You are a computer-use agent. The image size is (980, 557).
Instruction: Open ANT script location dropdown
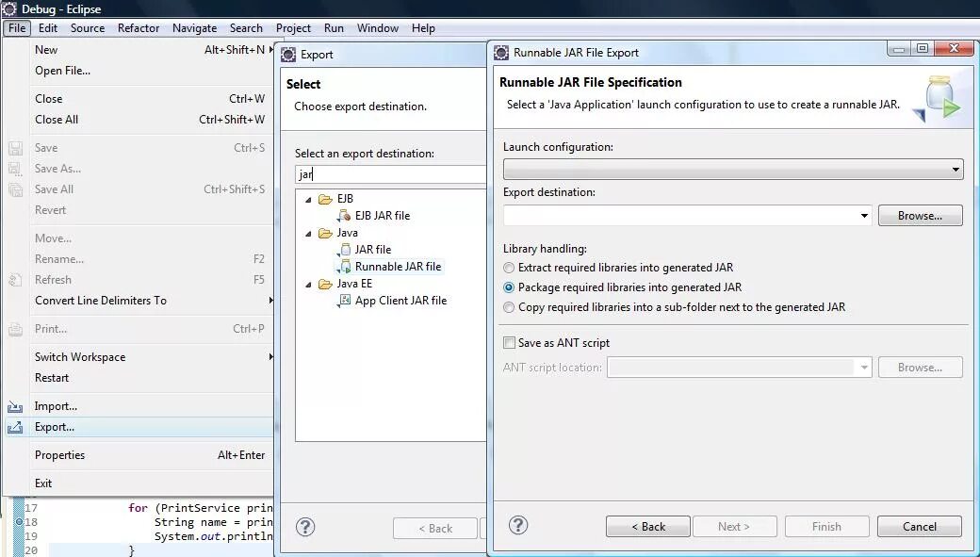coord(864,368)
